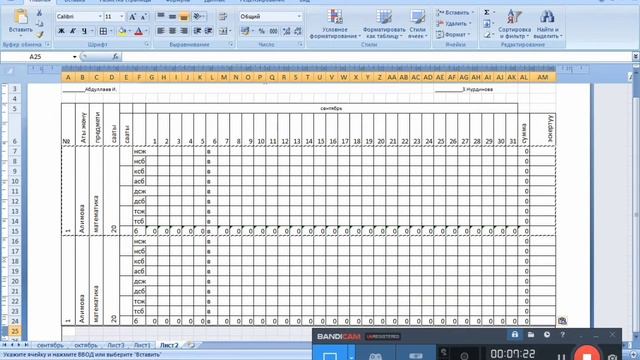Switch to the Лист2 sheet tab

169,345
